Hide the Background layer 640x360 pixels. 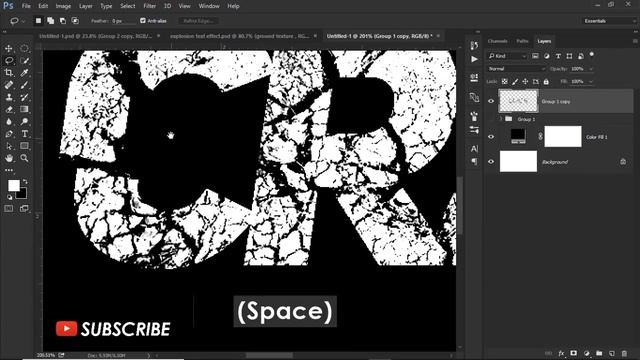click(491, 162)
